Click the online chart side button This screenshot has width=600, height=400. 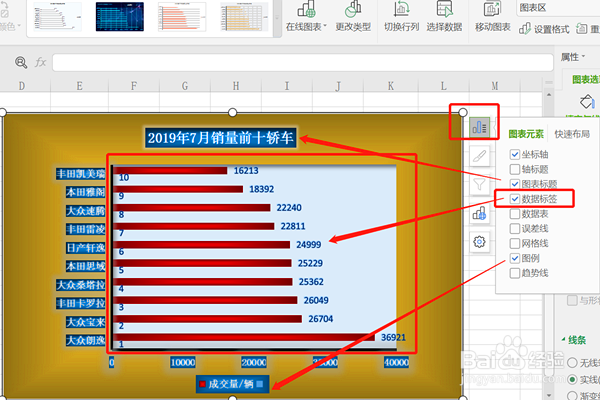pos(479,213)
